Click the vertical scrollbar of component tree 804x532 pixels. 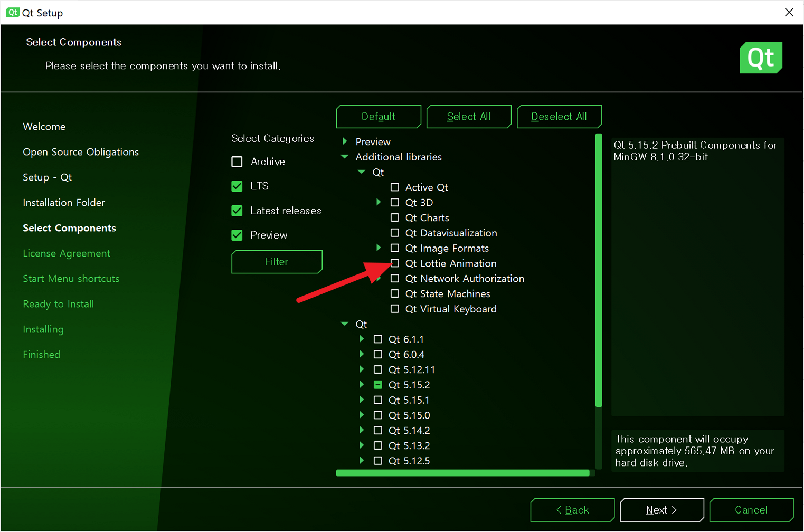tap(599, 269)
